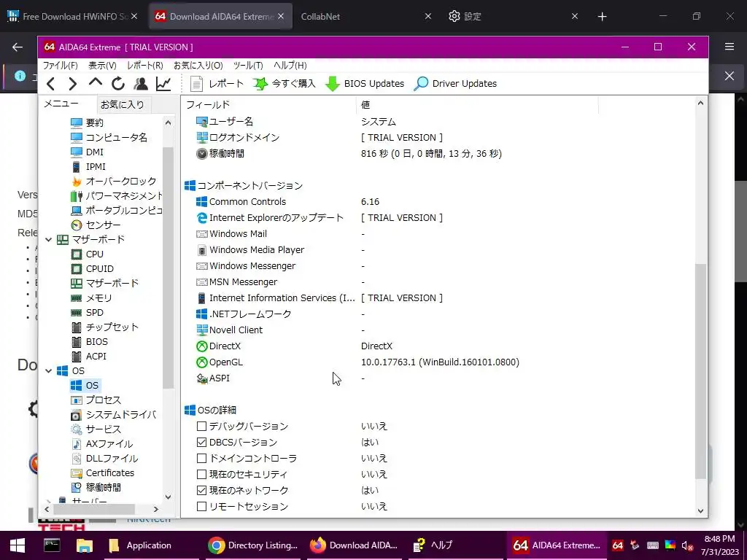
Task: Toggle DBCSバージョン checkbox
Action: [201, 443]
